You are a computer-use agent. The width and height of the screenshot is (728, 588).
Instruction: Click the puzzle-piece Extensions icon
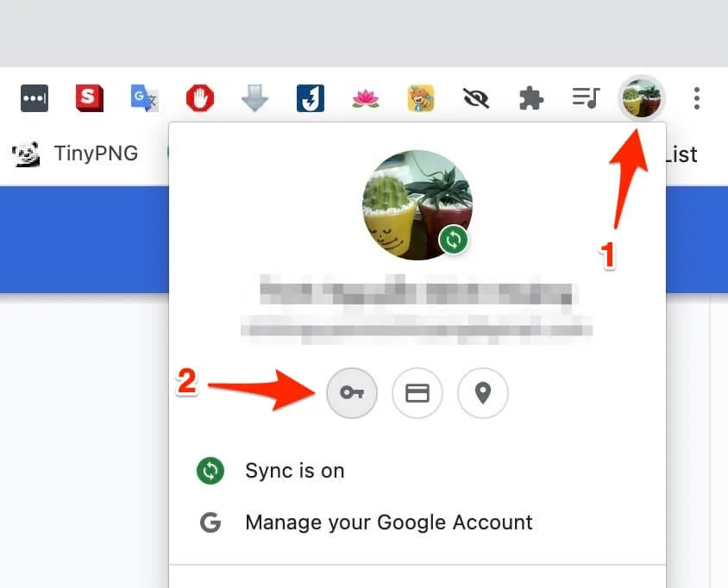click(530, 97)
